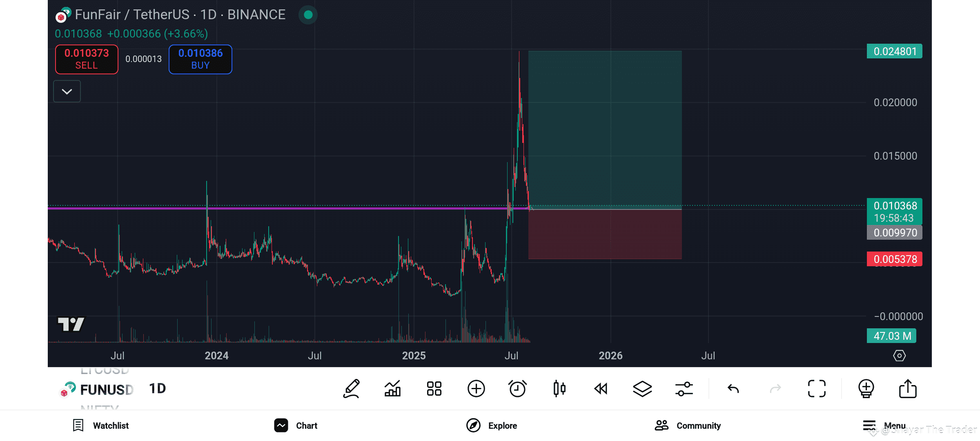Tap the add symbol plus circle icon
Screen dimensions: 980x441
pyautogui.click(x=476, y=388)
